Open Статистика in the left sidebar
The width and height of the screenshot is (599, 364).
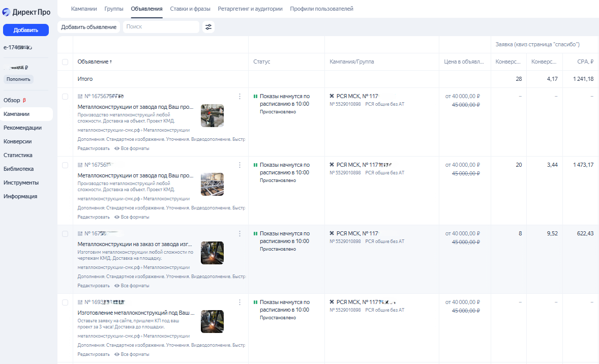[x=18, y=155]
